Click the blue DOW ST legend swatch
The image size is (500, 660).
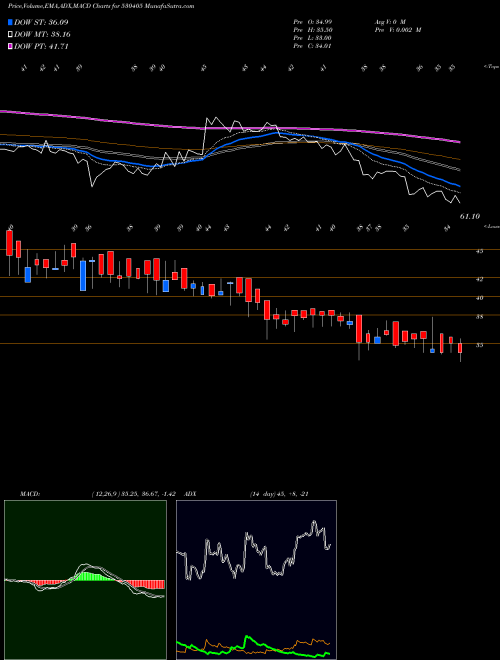click(x=10, y=22)
